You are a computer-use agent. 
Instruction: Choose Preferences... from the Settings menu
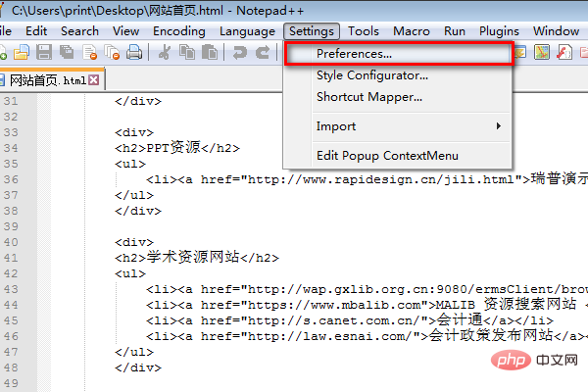click(399, 54)
